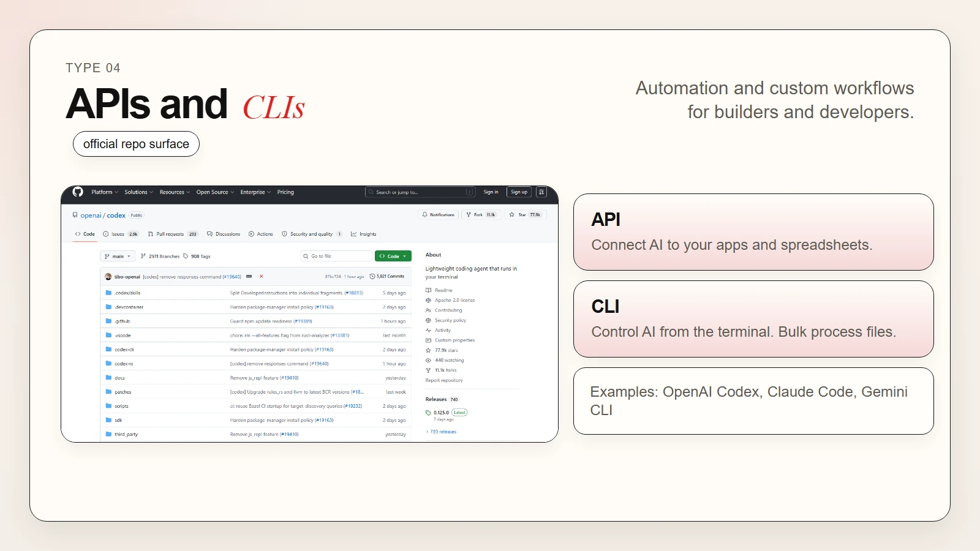Click the Report repository link
This screenshot has width=980, height=551.
pyautogui.click(x=444, y=380)
